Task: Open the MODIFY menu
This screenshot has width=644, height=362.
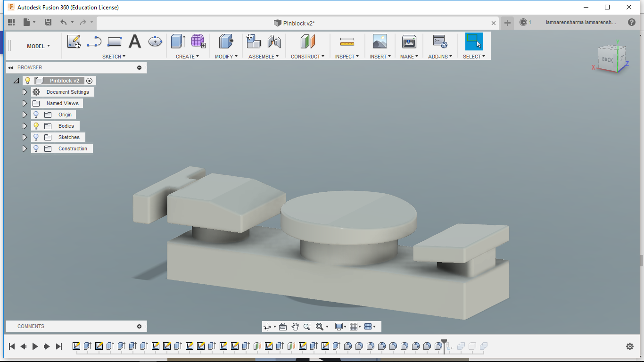Action: (227, 57)
